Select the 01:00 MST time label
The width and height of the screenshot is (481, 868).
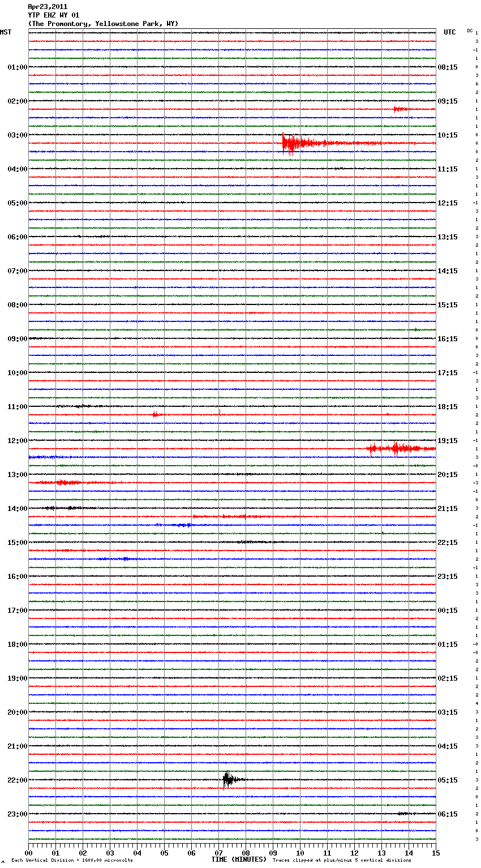coord(17,67)
